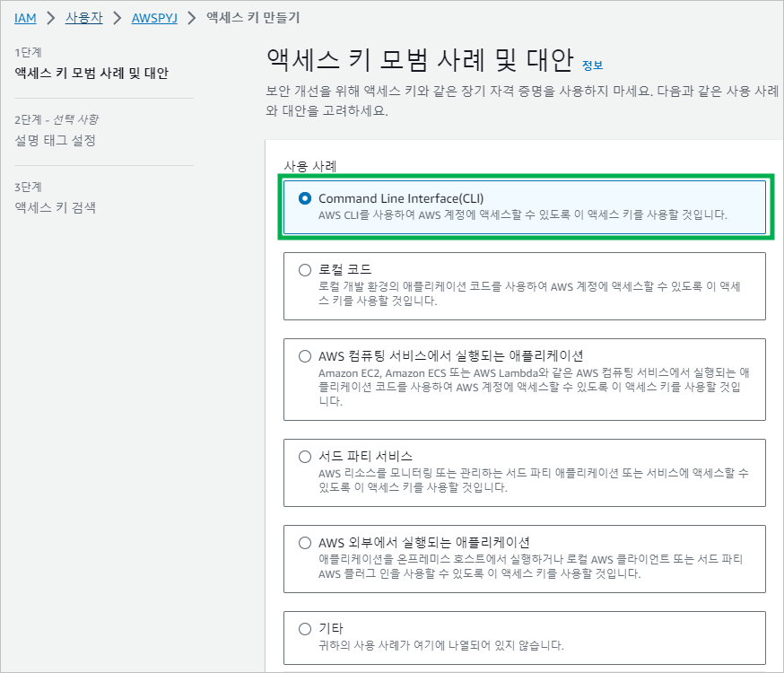The image size is (784, 673).
Task: Click the 애플리케이션을 온프레미스 호스트에서 description text
Action: pos(530,566)
